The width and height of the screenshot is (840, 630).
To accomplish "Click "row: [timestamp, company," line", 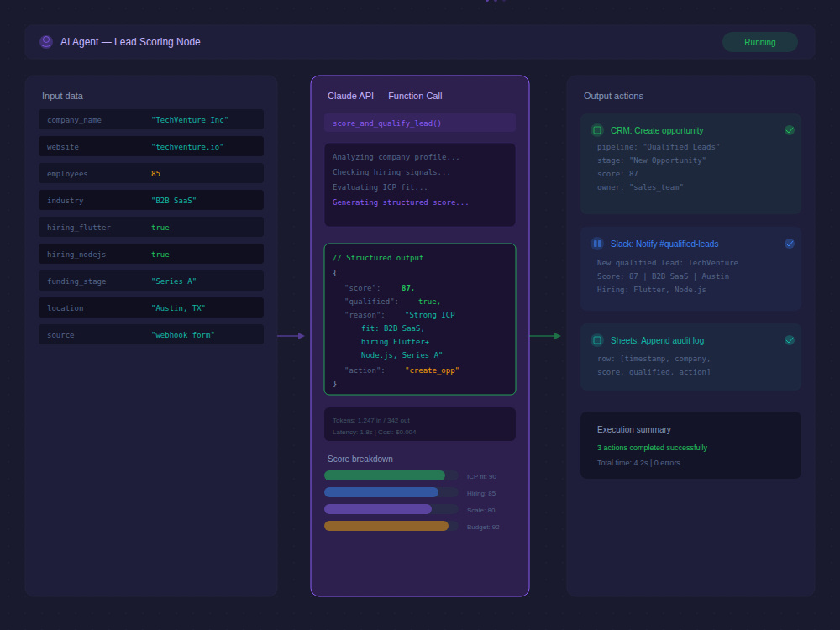I will 654,359.
